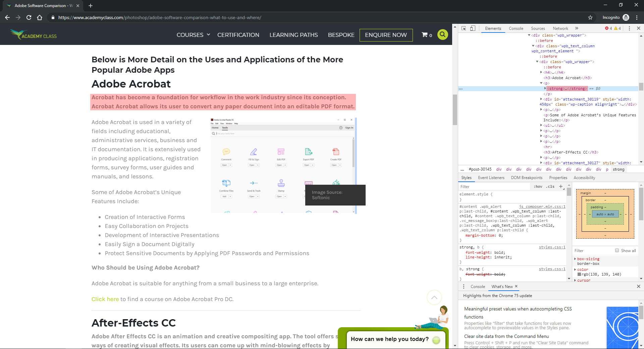Switch to the Sources tab
The width and height of the screenshot is (644, 349).
tap(538, 28)
